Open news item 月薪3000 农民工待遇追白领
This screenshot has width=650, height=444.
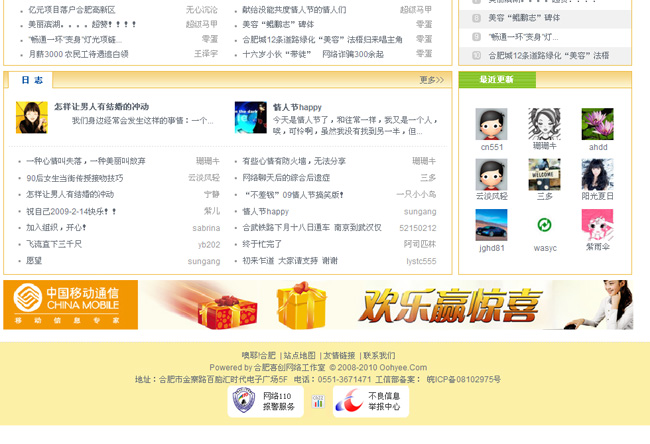78,54
